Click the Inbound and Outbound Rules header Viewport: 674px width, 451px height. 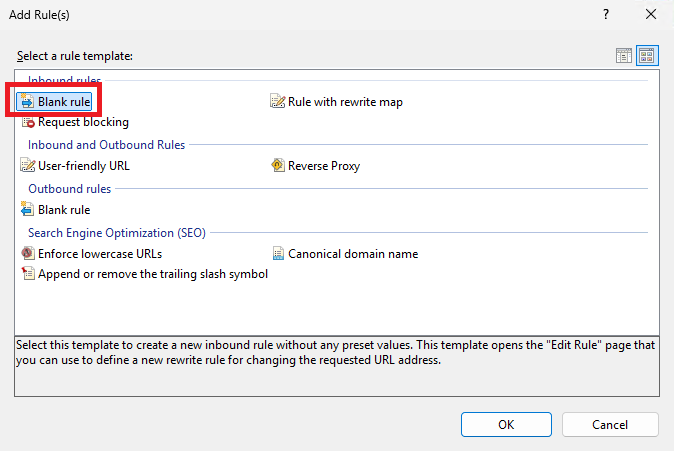pos(106,145)
